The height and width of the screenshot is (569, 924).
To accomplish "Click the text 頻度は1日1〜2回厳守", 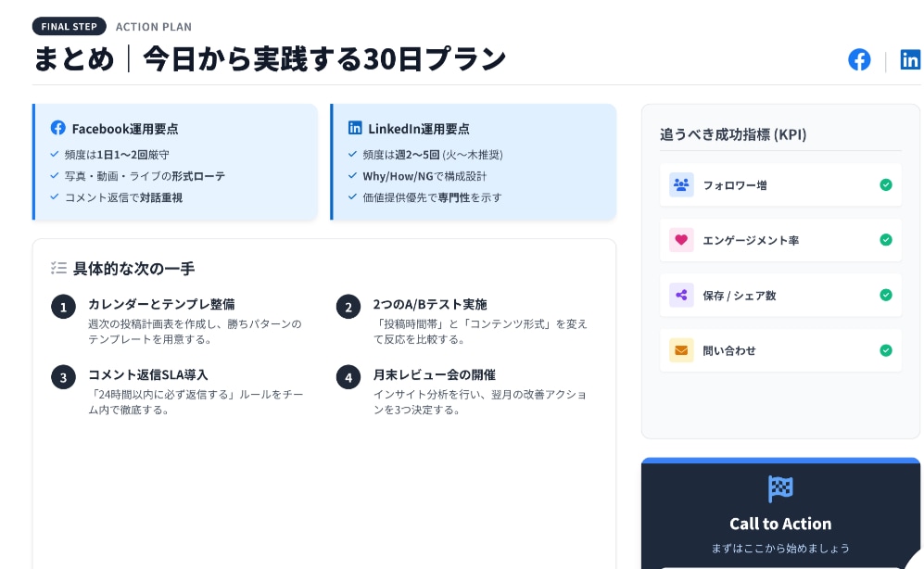I will tap(117, 155).
